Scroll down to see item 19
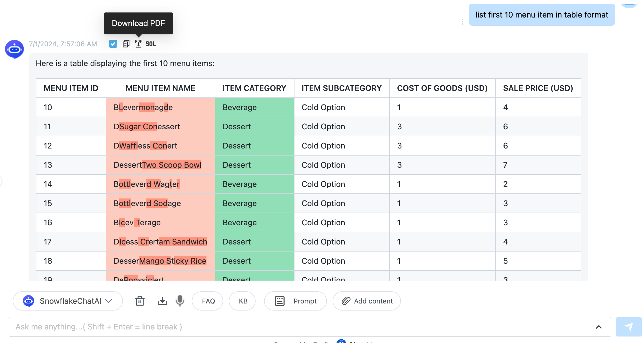The height and width of the screenshot is (343, 644). point(48,279)
